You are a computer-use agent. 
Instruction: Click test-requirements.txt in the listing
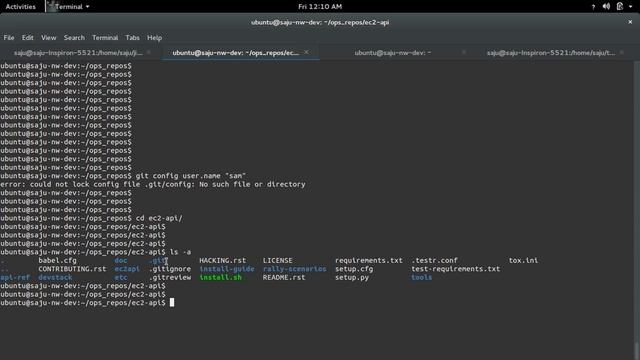click(456, 269)
